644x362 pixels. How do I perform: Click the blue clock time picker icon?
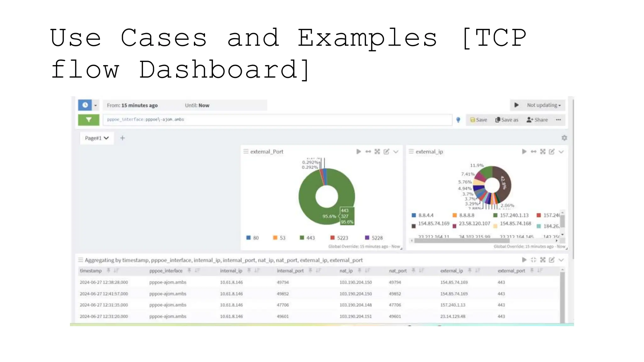pos(85,105)
